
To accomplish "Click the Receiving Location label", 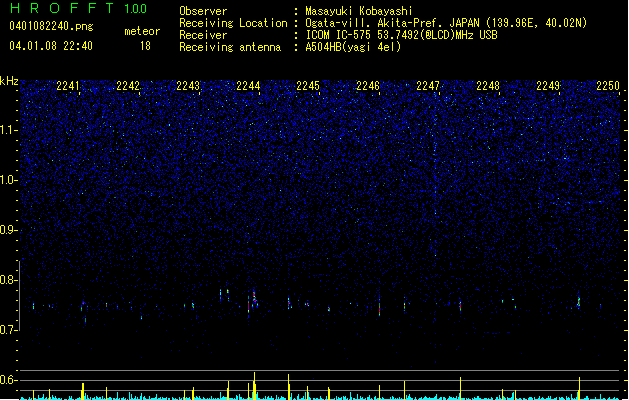I will (x=233, y=23).
